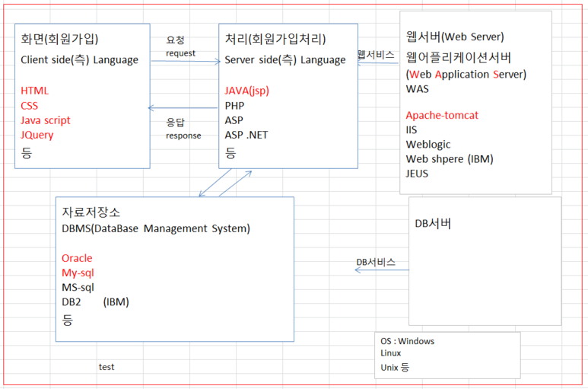Click the red Oracle text
Screen dimensions: 588x389
(x=77, y=258)
